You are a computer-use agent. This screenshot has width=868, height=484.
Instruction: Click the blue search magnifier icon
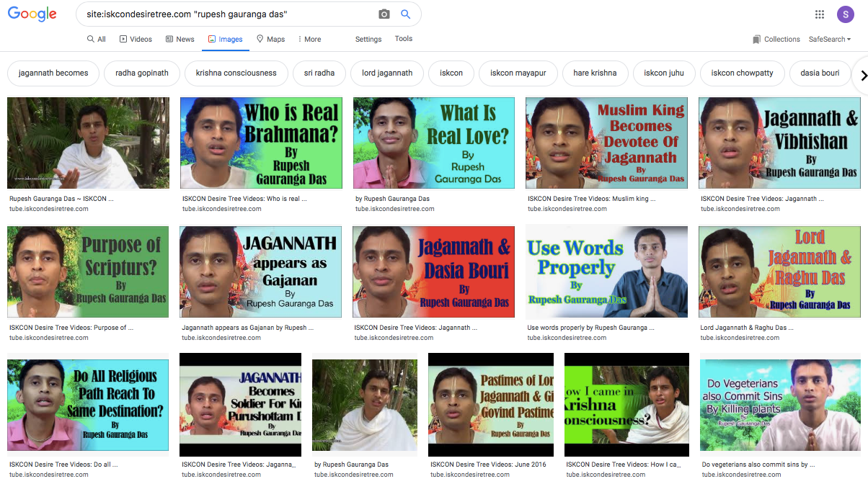pyautogui.click(x=406, y=14)
